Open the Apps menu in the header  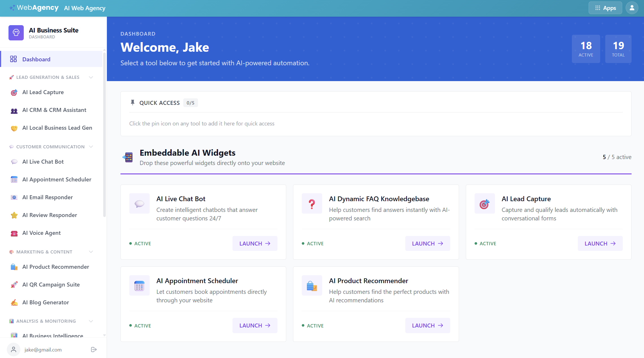605,8
